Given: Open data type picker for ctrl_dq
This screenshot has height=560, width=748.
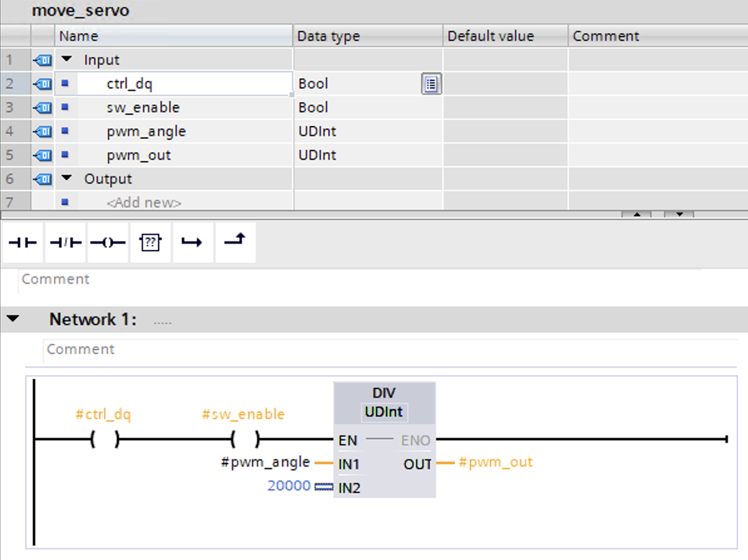Looking at the screenshot, I should pyautogui.click(x=430, y=84).
